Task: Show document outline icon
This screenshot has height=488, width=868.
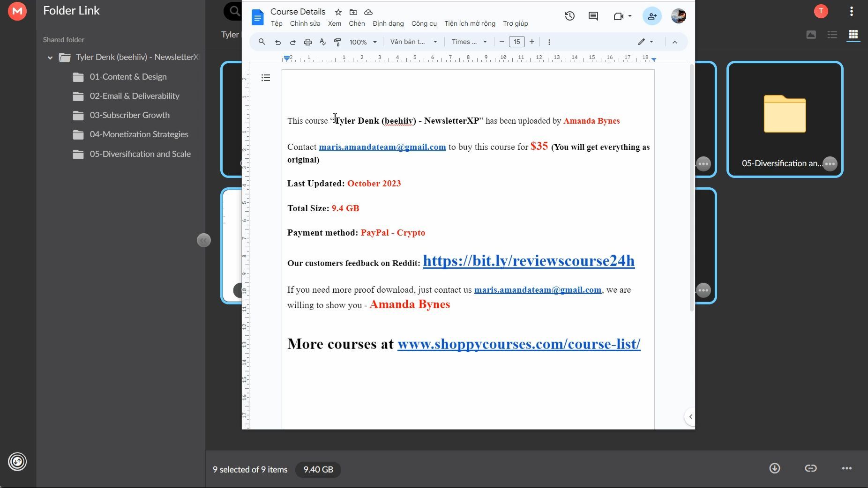Action: pos(266,78)
